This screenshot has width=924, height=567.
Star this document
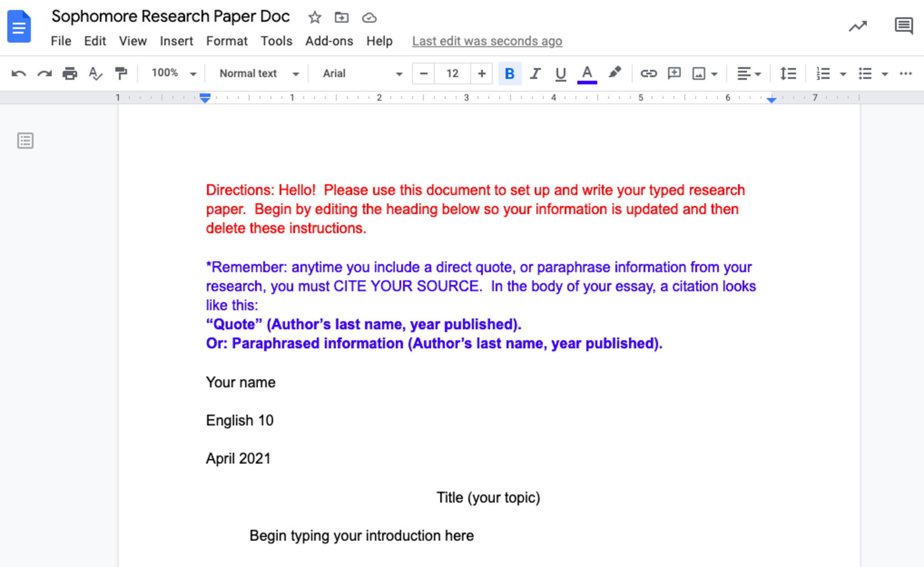pos(314,18)
